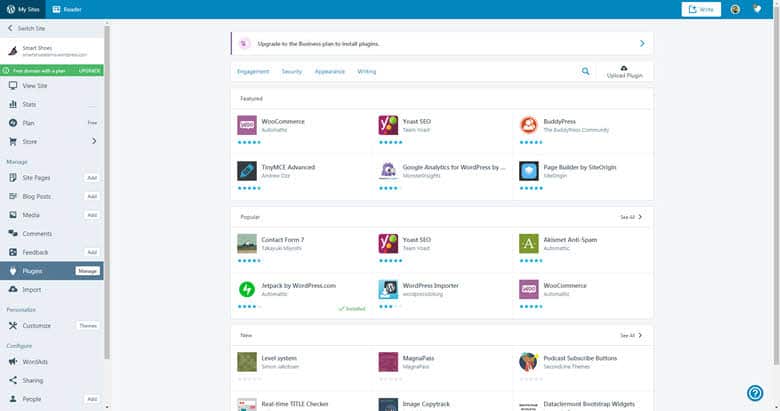
Task: Click the View Site monitor icon
Action: tap(13, 86)
